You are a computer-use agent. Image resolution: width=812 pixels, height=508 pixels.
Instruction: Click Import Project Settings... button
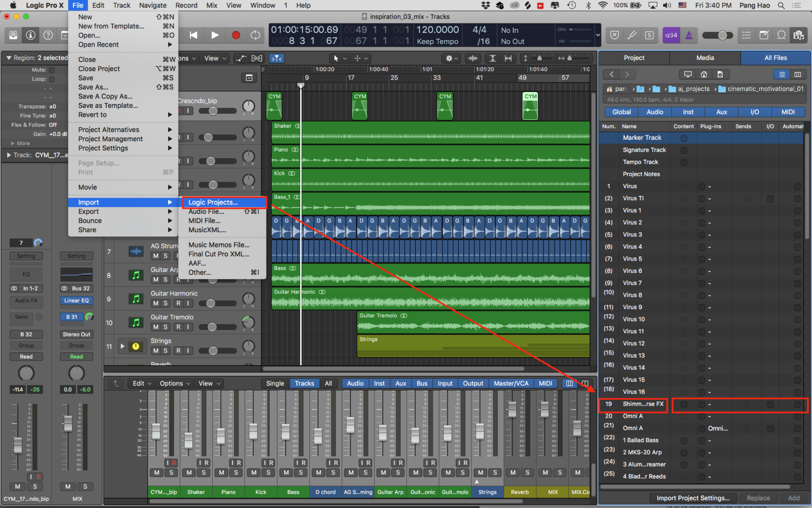point(693,498)
